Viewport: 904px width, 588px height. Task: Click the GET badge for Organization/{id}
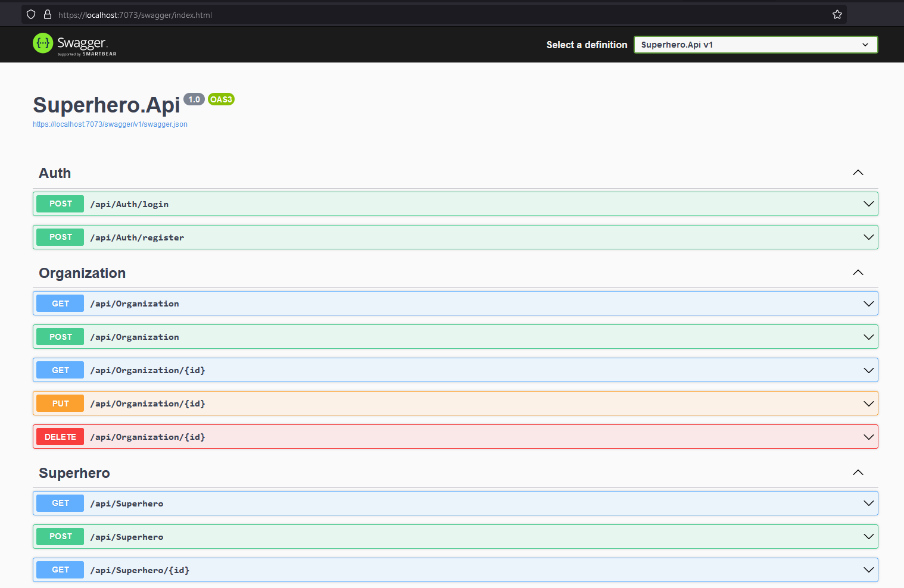60,370
